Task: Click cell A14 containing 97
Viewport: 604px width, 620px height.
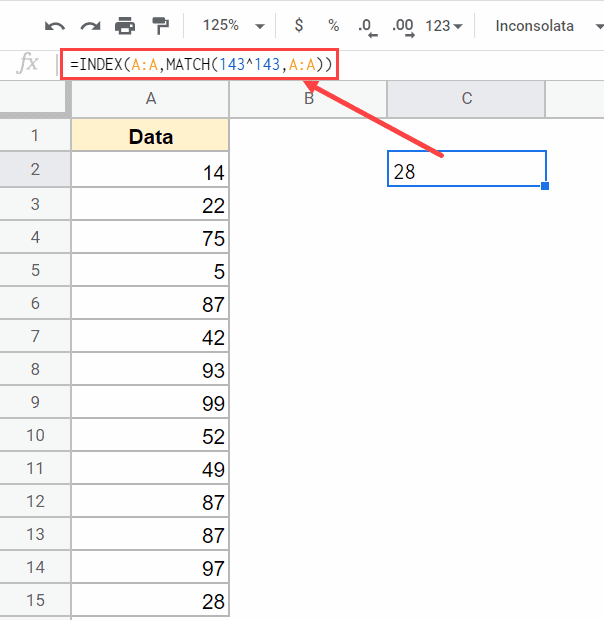Action: (150, 567)
